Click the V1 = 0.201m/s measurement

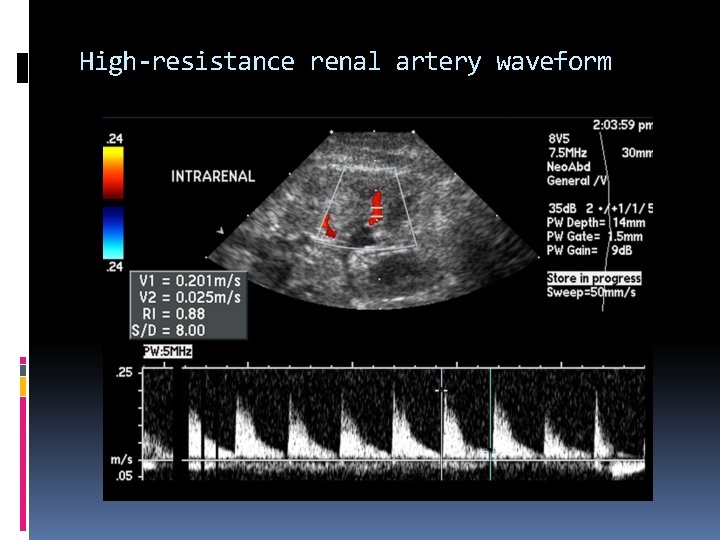(x=190, y=281)
